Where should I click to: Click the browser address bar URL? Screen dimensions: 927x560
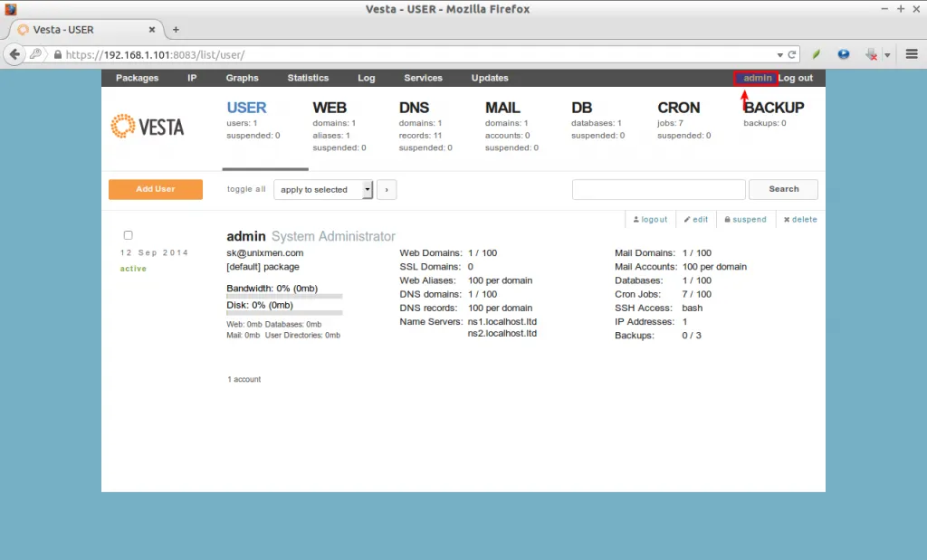coord(155,54)
